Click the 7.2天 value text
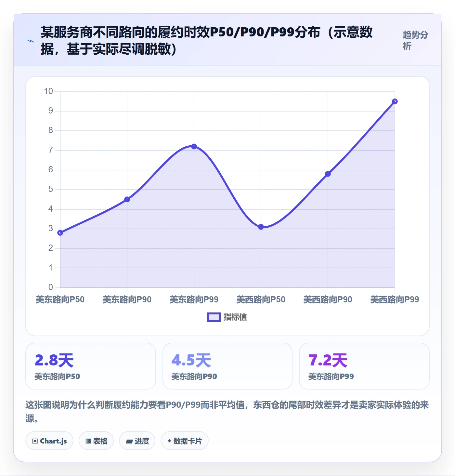The width and height of the screenshot is (455, 476). (x=328, y=360)
